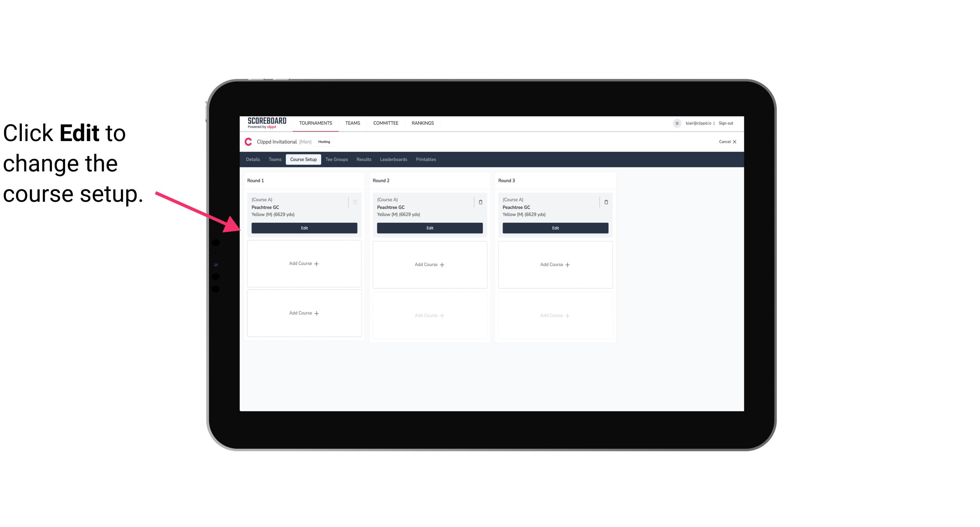Image resolution: width=980 pixels, height=527 pixels.
Task: Click the second empty Add Course slot Round 1
Action: pos(304,313)
